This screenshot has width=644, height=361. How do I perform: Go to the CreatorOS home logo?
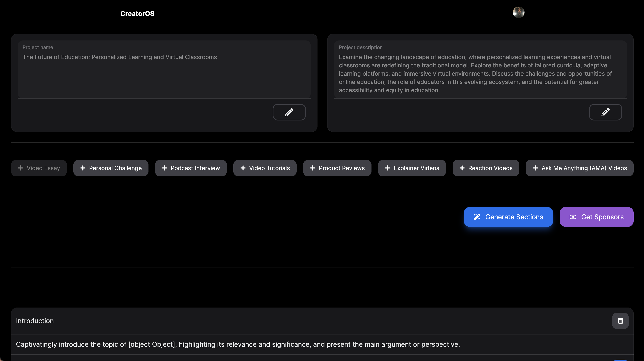pyautogui.click(x=137, y=14)
